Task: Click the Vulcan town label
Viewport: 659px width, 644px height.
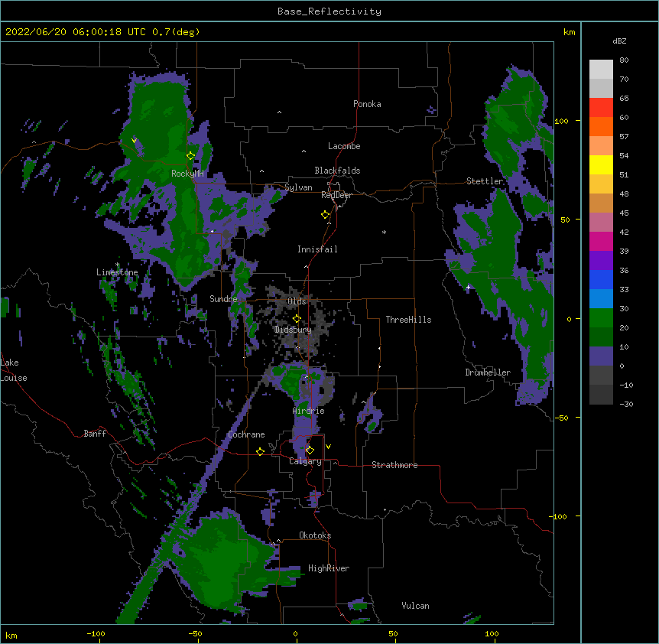Action: point(415,606)
